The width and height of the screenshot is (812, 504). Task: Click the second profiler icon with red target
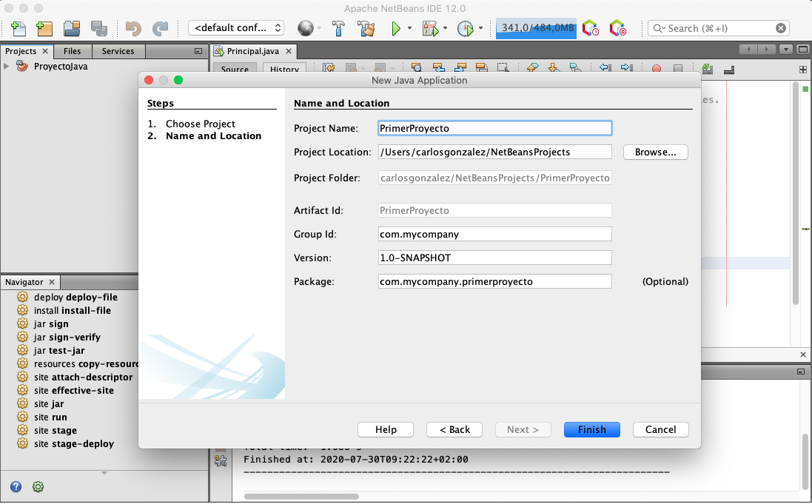tap(617, 28)
